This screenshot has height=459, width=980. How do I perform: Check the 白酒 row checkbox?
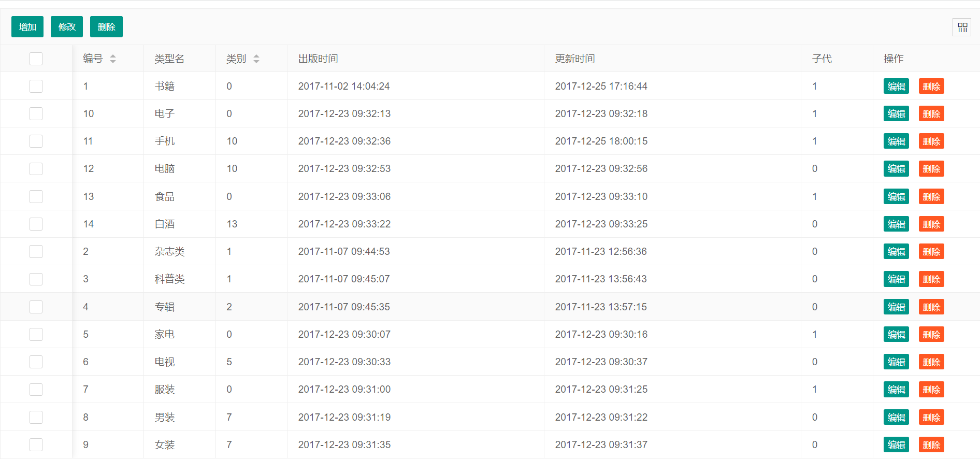click(36, 224)
